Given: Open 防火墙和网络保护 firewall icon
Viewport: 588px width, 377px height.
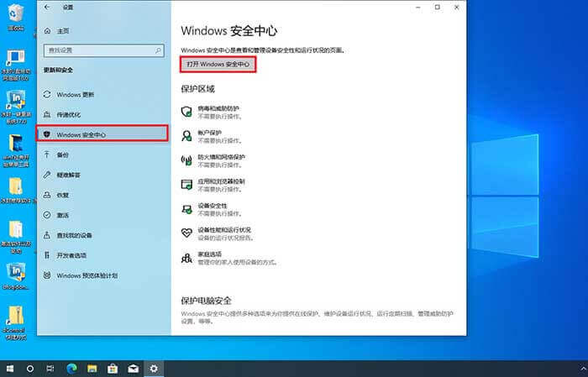Looking at the screenshot, I should (186, 160).
